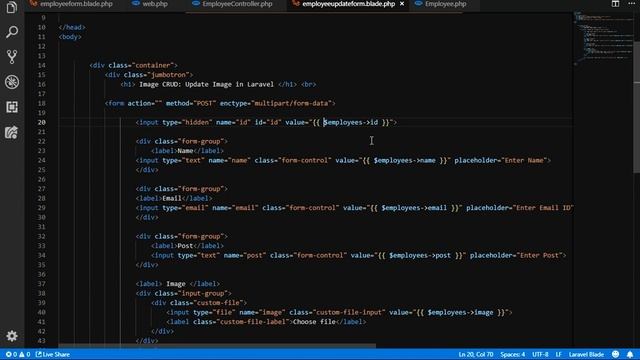Click the $employees->image value text

(460, 312)
